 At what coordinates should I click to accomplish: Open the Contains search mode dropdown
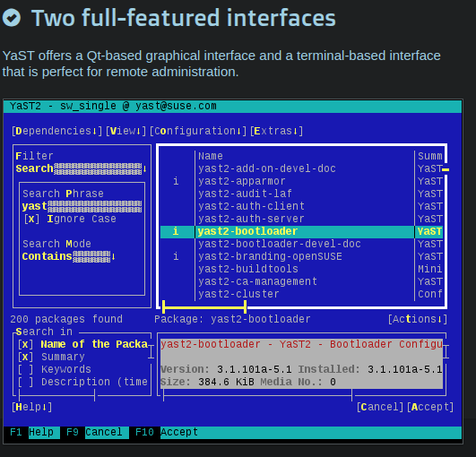69,256
